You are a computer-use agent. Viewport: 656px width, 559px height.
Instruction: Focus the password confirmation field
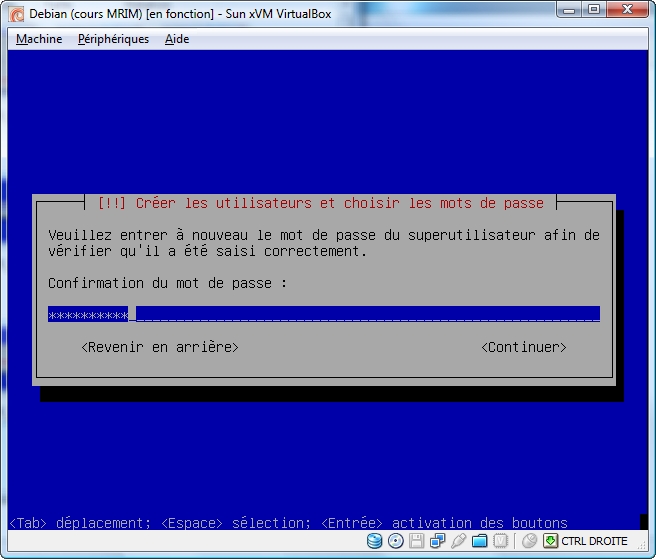coord(324,314)
